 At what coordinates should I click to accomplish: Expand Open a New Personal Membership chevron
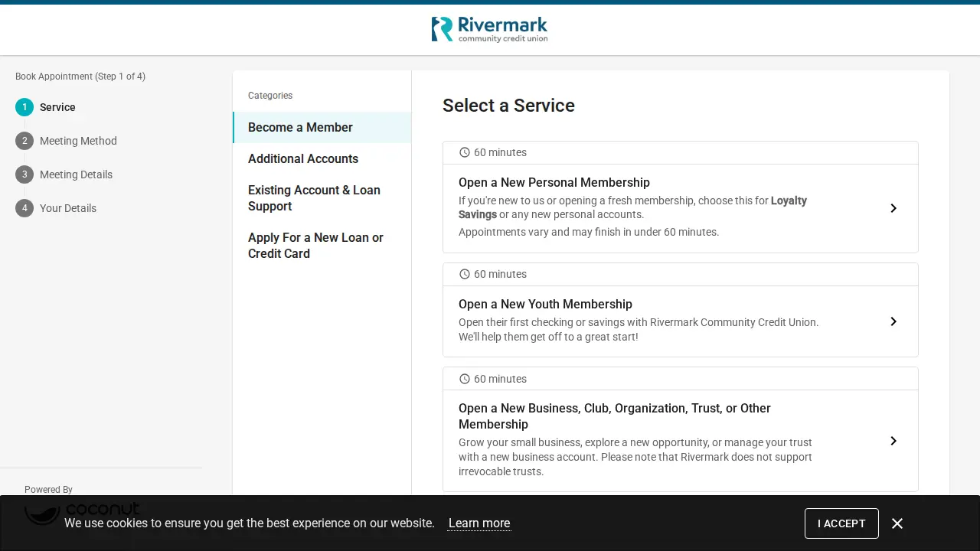tap(893, 208)
